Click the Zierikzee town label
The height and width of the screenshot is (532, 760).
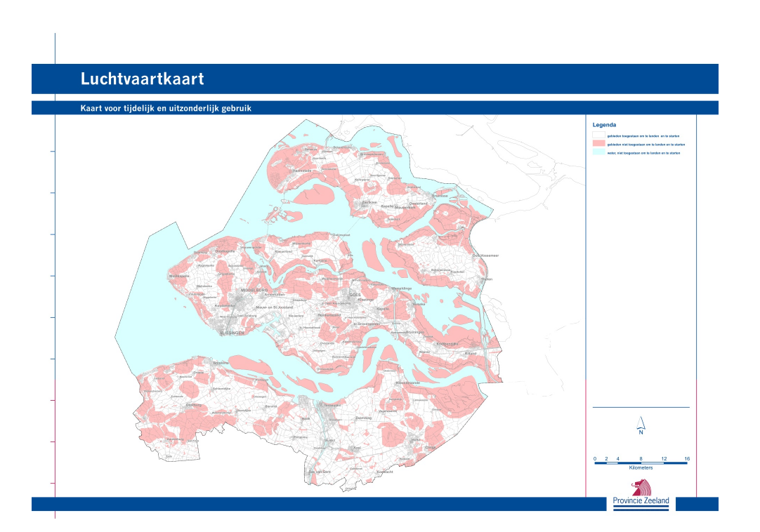369,202
